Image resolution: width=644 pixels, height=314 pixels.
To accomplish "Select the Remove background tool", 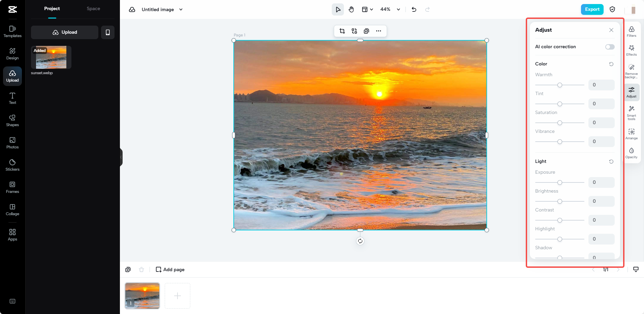I will [x=632, y=70].
